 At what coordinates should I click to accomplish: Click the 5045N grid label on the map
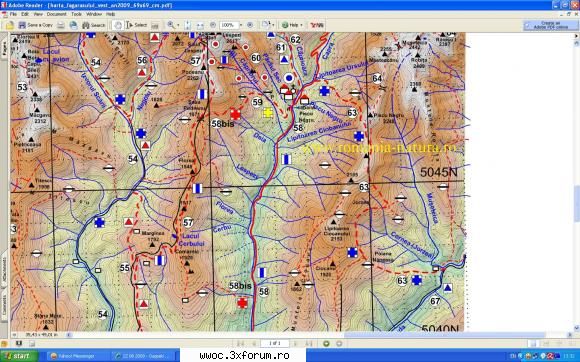439,172
